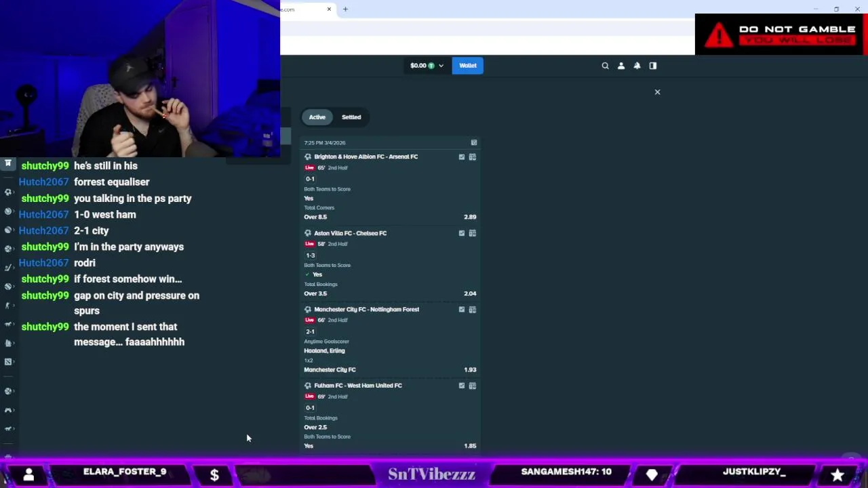The height and width of the screenshot is (488, 868).
Task: Open stats chart icon for Manchester City - Nottingham
Action: point(462,309)
